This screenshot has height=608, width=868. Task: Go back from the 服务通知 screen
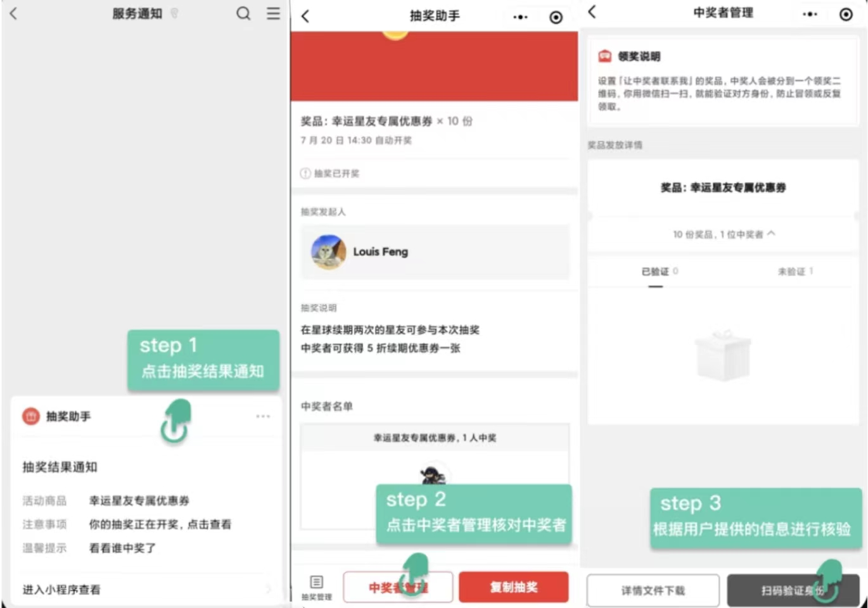tap(14, 13)
